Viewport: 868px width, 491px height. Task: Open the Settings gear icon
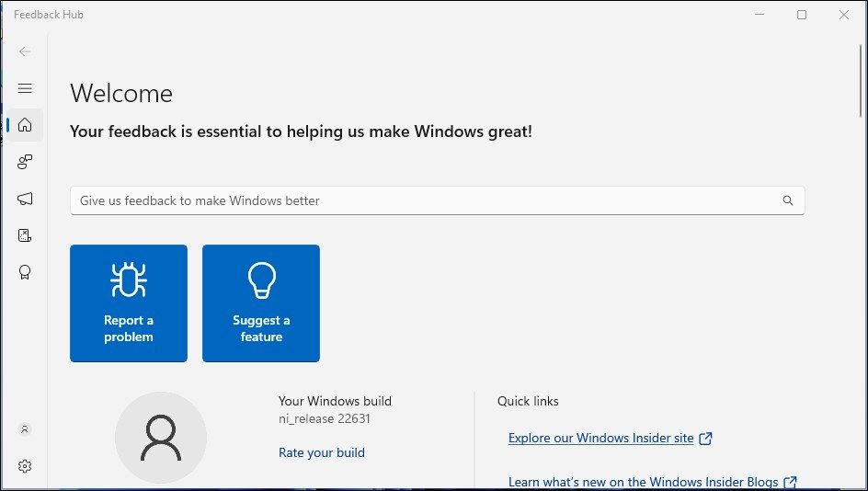(x=25, y=466)
